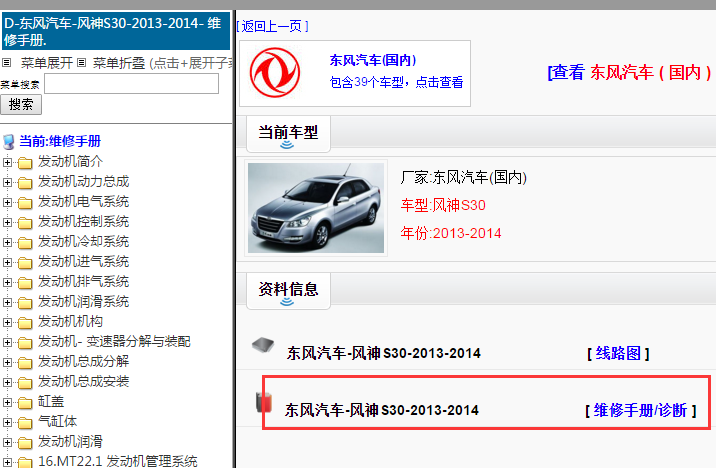Open the 资料信息 tab header

click(288, 290)
